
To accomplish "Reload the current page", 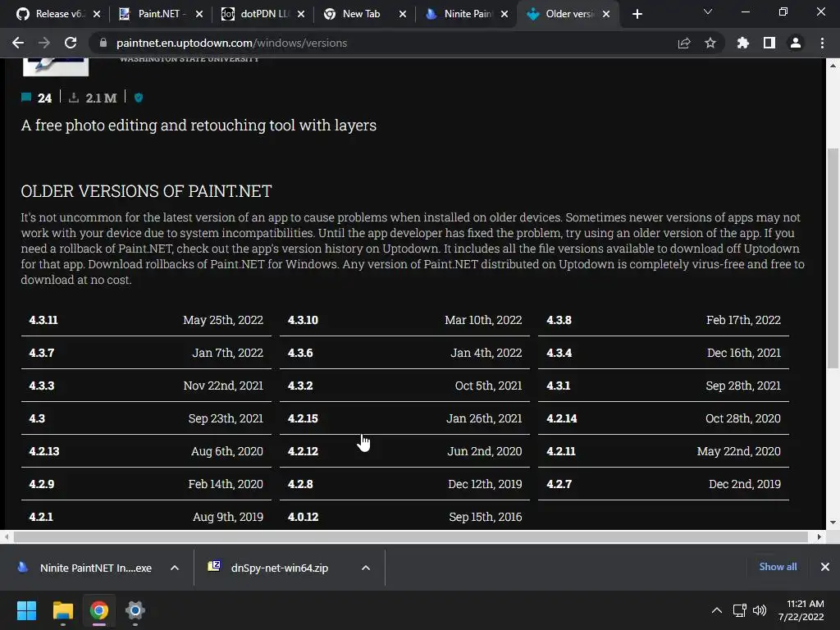I will pos(71,43).
